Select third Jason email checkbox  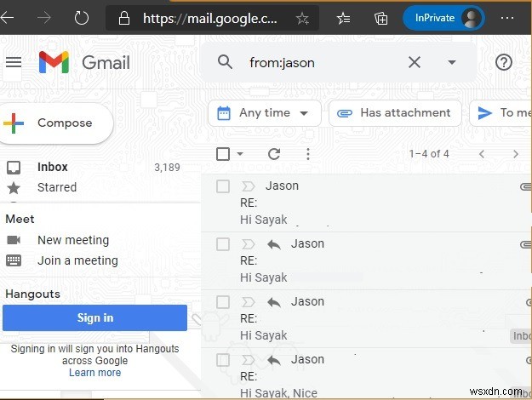[223, 302]
